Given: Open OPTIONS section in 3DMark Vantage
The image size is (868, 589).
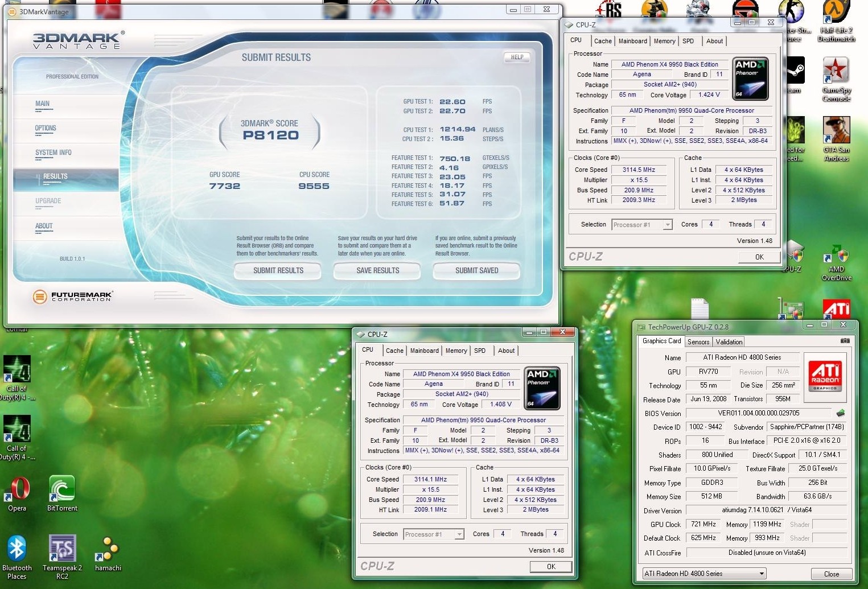Looking at the screenshot, I should (46, 128).
